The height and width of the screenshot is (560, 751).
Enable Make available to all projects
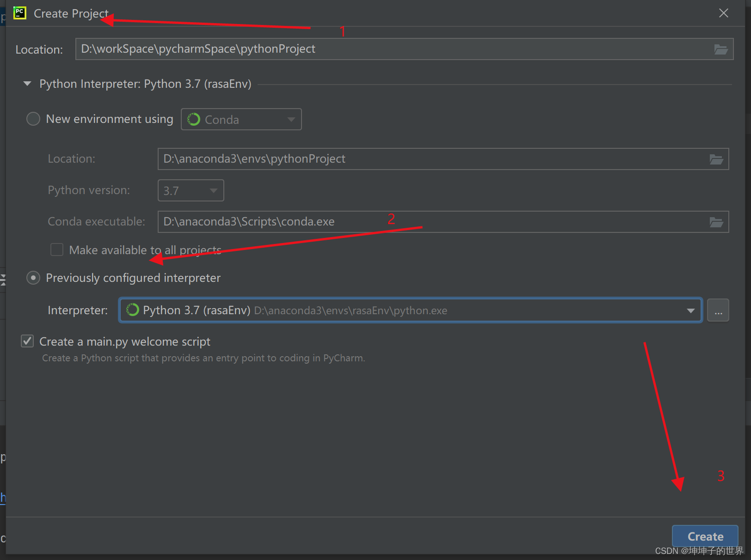pos(56,250)
